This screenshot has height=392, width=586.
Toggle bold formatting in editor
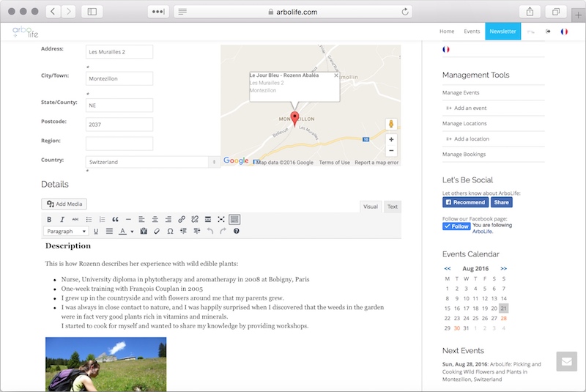49,219
